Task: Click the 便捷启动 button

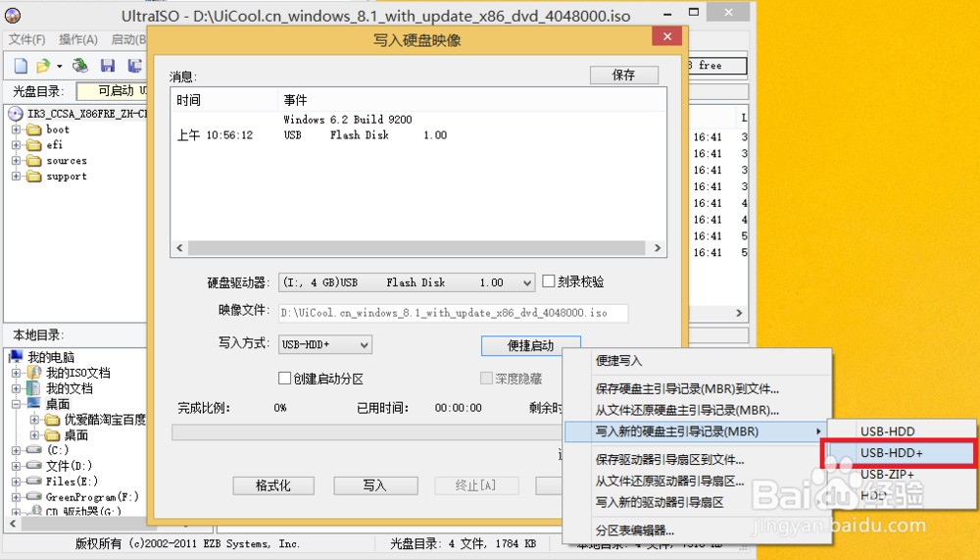Action: pos(530,346)
